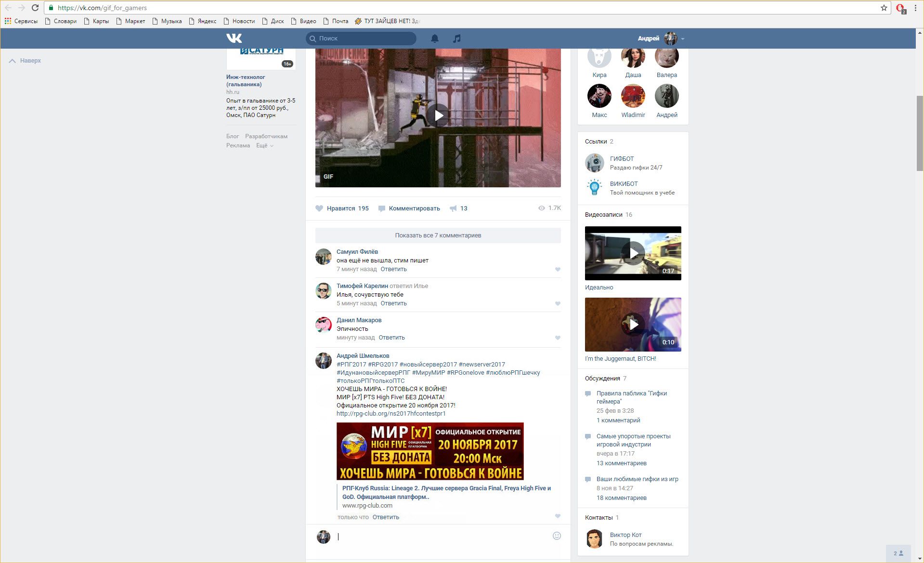Click Наверх to scroll to top

click(25, 61)
